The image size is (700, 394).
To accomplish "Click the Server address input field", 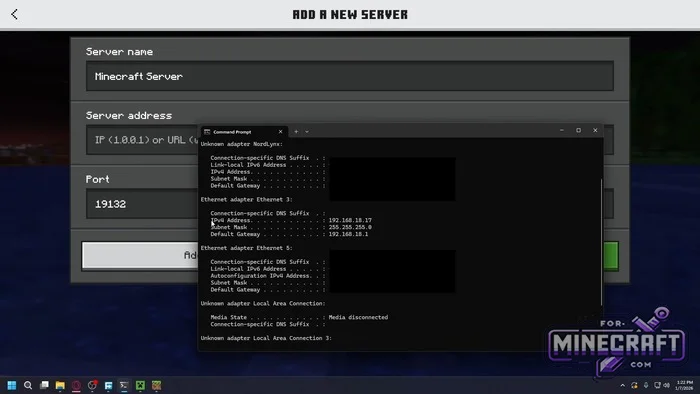I will coord(142,140).
